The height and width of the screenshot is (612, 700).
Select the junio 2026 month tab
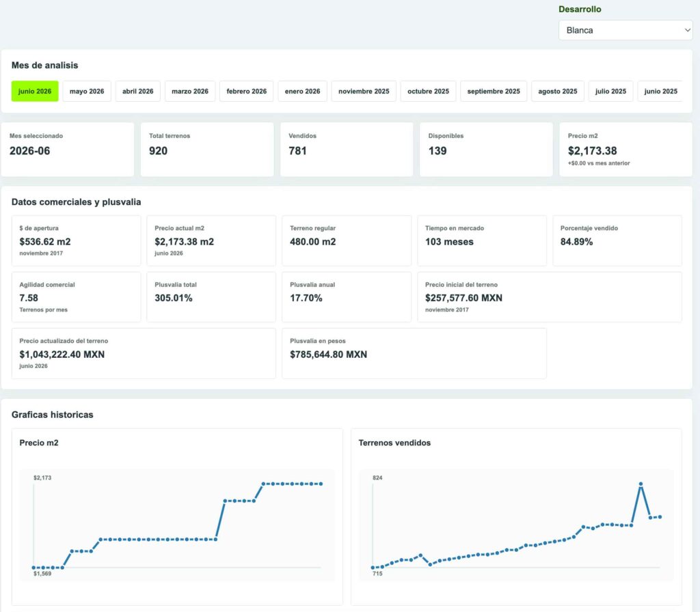(35, 91)
